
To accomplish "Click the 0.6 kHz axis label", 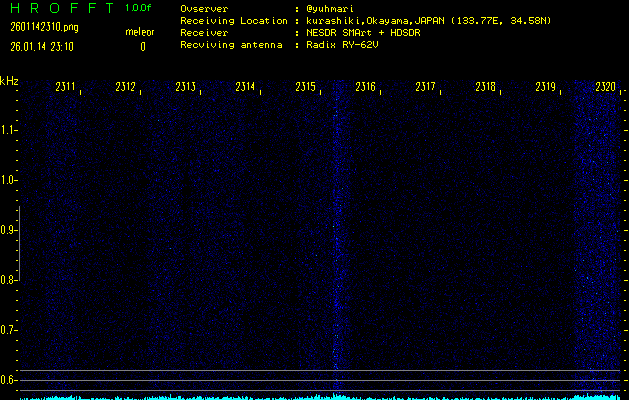I will 6,380.
